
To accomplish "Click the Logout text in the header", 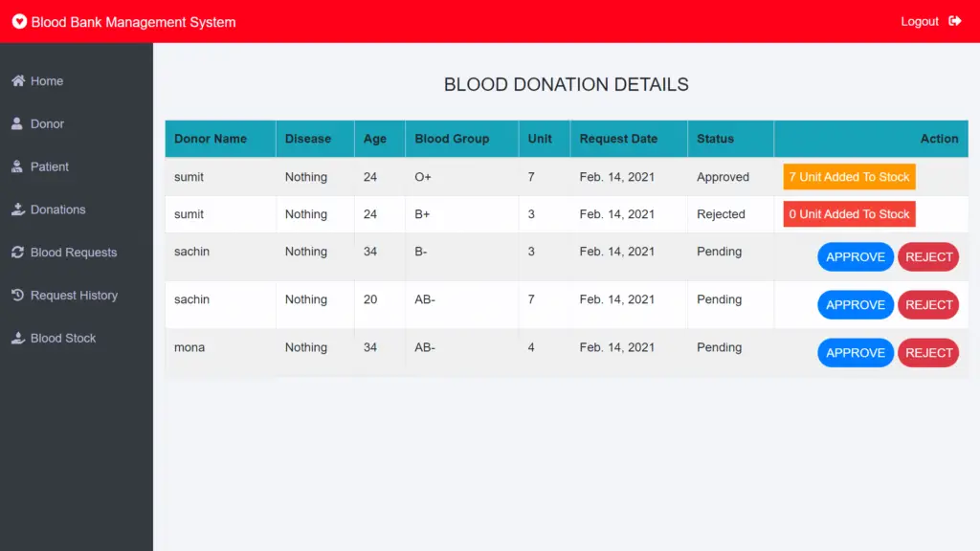I will tap(919, 21).
